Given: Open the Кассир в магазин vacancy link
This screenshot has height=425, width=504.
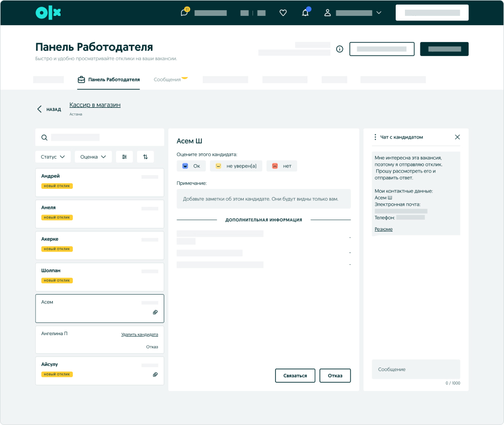Looking at the screenshot, I should click(x=95, y=105).
